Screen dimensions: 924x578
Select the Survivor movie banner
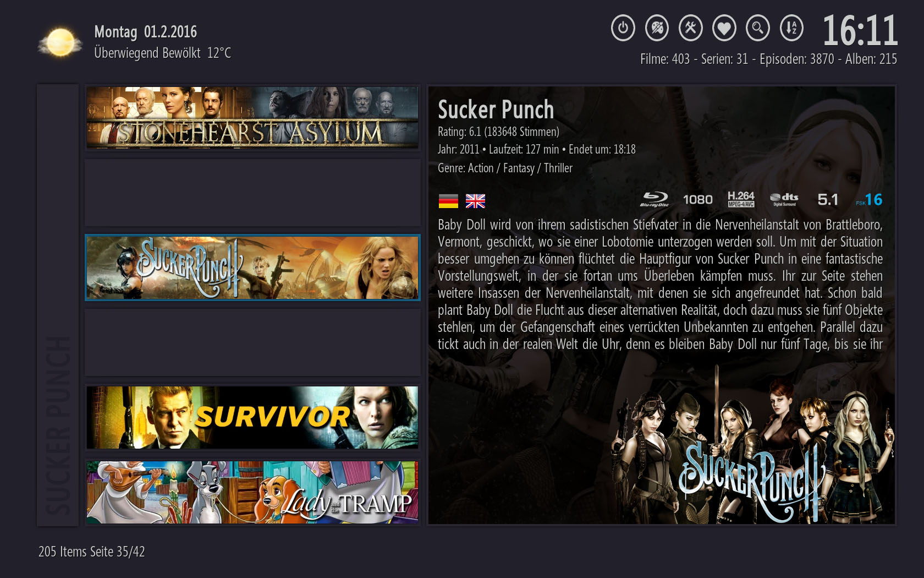(252, 417)
